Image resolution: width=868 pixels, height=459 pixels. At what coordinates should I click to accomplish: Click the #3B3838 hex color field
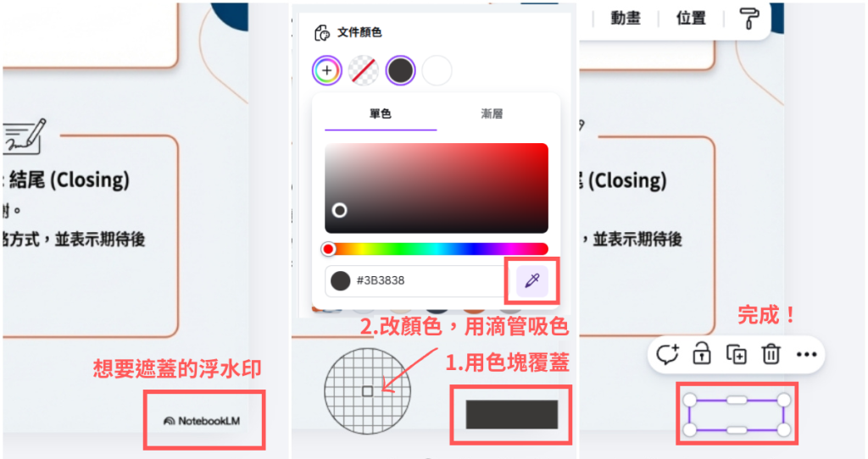pyautogui.click(x=415, y=280)
